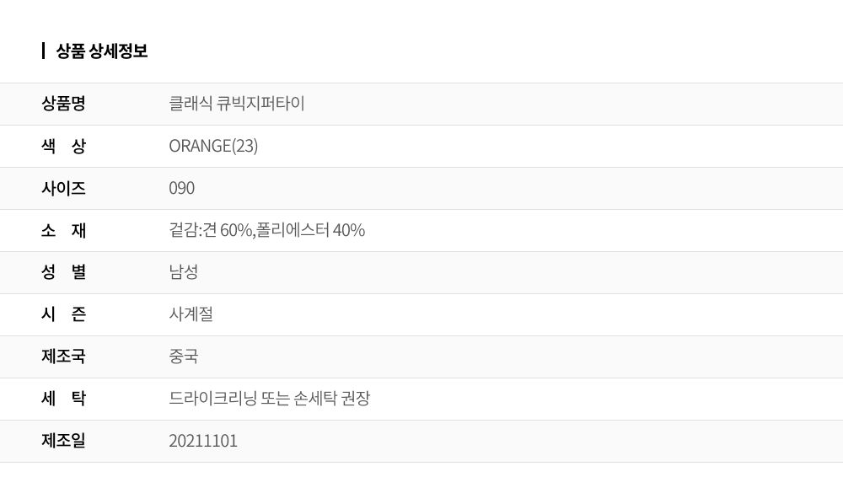Click the 드라이크리닝 또는 손세탁 권장 text
The image size is (843, 504).
click(270, 399)
